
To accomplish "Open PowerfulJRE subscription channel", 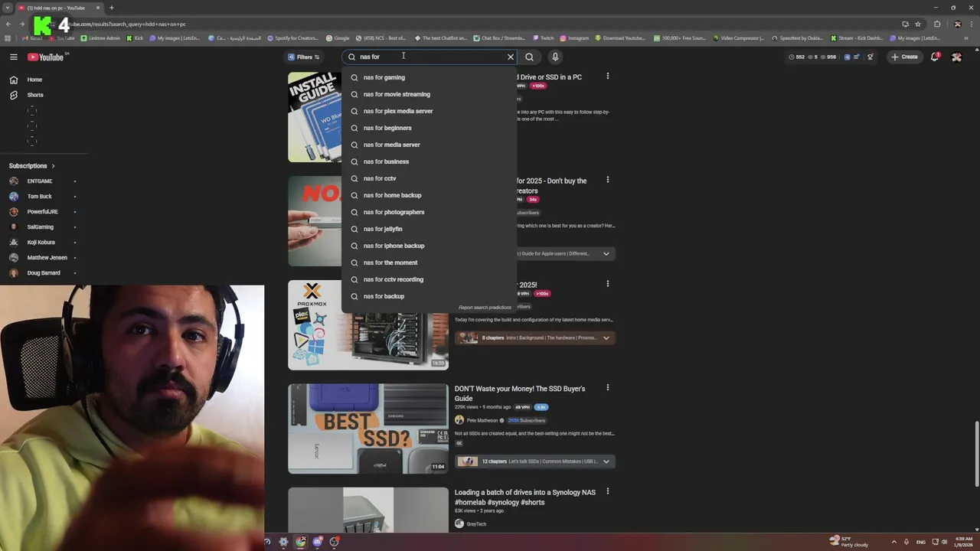I will point(43,212).
